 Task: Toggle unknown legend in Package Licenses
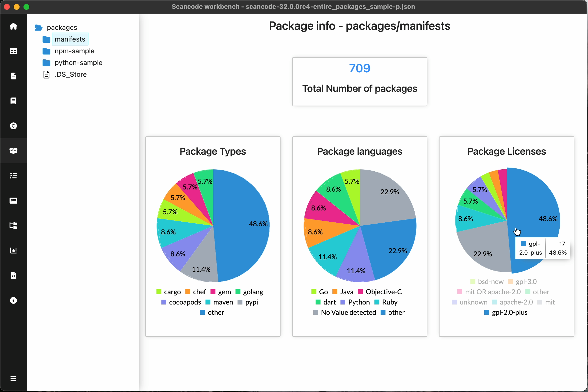coord(470,302)
